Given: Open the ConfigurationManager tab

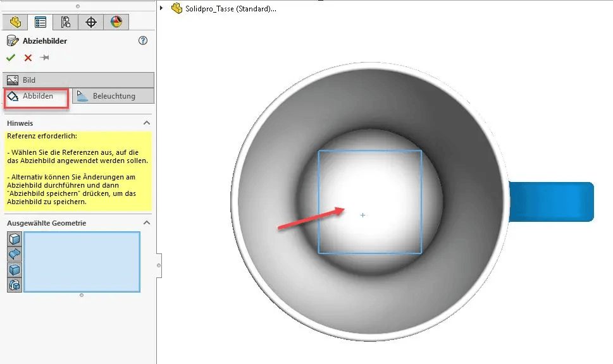Looking at the screenshot, I should 66,22.
